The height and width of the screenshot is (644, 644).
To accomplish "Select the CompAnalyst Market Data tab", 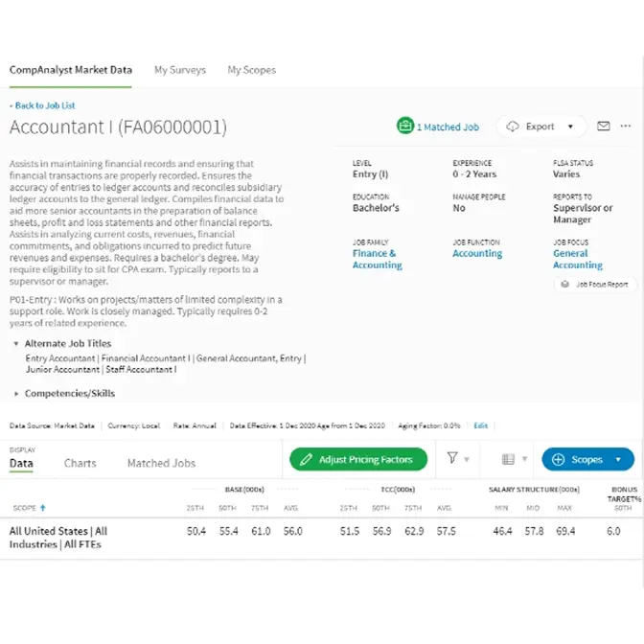I will (x=71, y=70).
